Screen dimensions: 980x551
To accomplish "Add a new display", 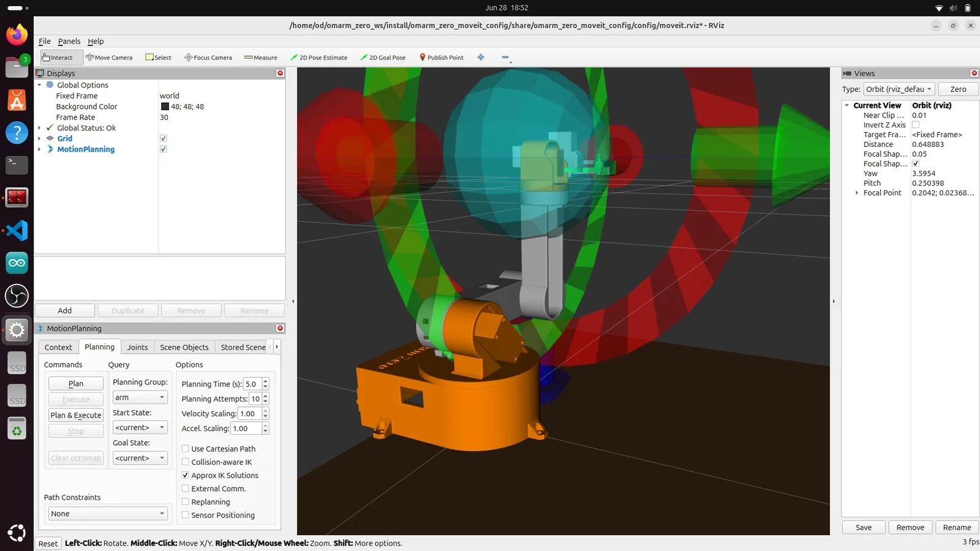I will pos(65,310).
